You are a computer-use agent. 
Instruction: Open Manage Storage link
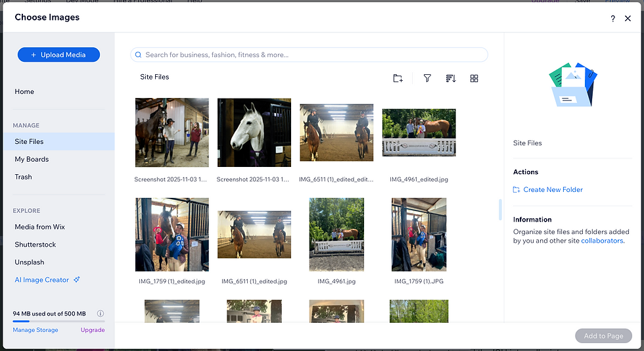[x=35, y=330]
